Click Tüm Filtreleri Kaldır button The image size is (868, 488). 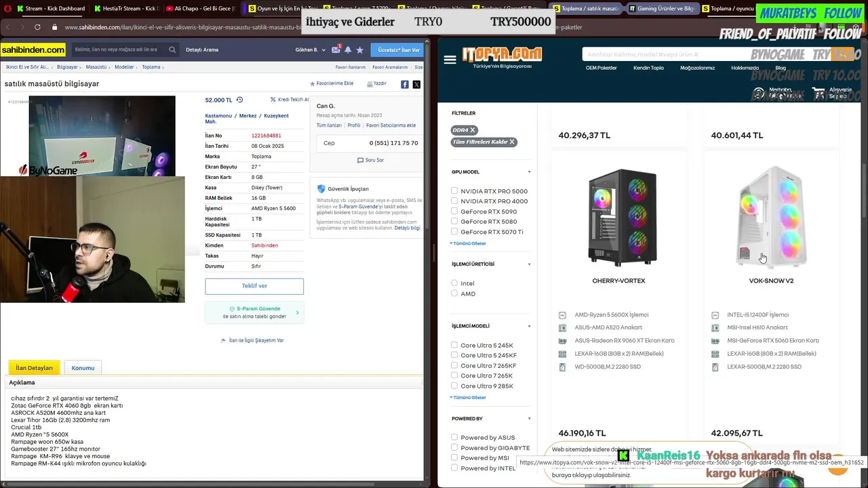tap(485, 142)
